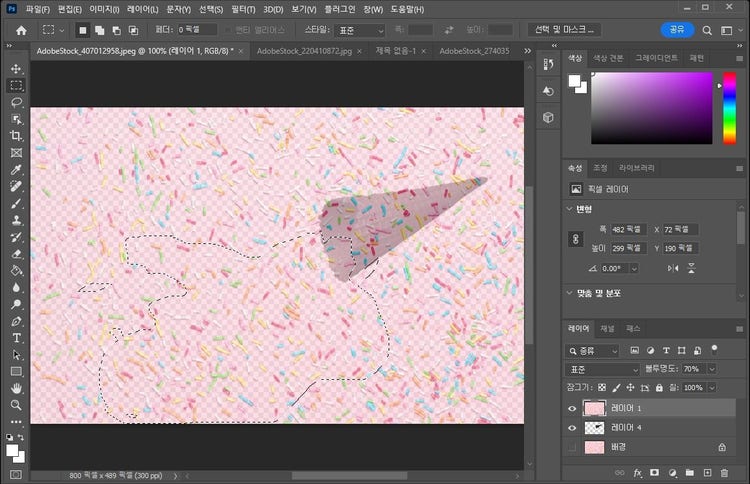
Task: Delete layer with the trash icon
Action: coord(724,473)
